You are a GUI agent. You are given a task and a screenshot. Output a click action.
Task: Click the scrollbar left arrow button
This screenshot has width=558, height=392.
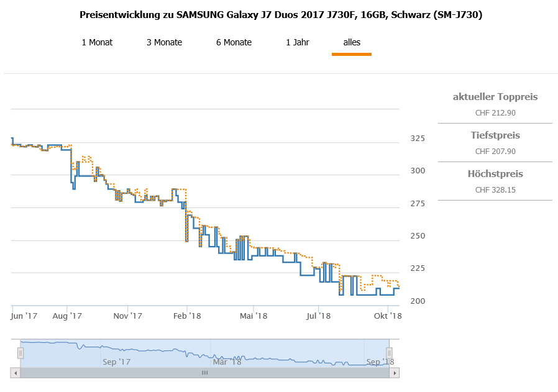coord(16,373)
